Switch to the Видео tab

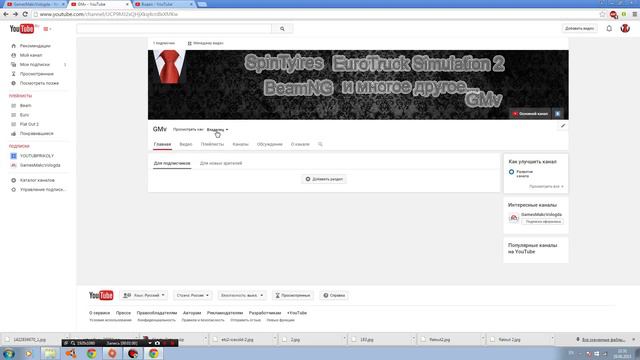186,144
